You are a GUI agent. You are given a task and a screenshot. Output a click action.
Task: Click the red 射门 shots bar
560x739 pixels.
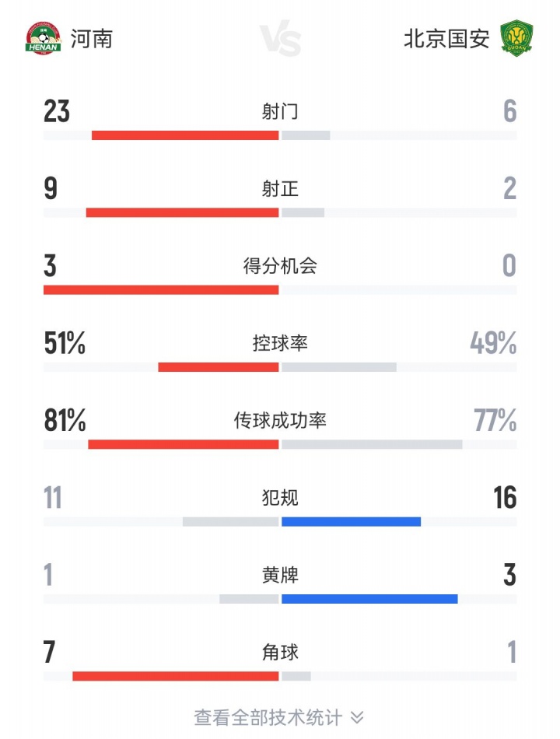(x=185, y=135)
